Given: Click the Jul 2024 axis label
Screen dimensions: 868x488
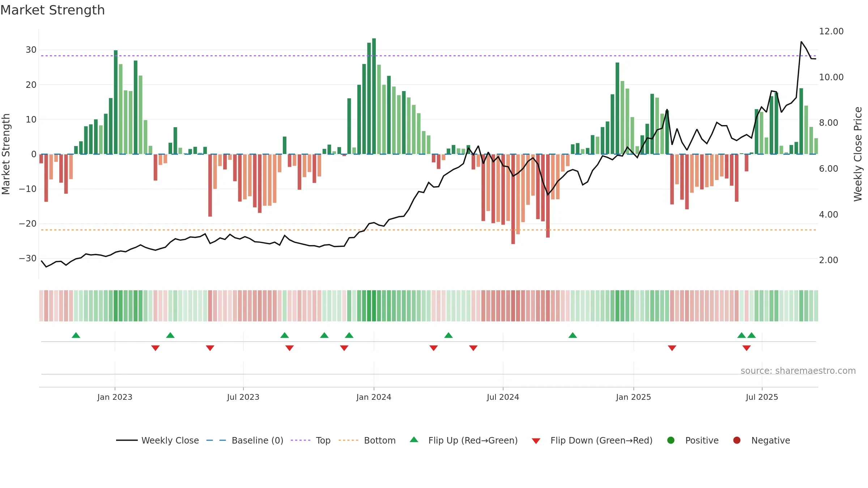Looking at the screenshot, I should click(503, 397).
